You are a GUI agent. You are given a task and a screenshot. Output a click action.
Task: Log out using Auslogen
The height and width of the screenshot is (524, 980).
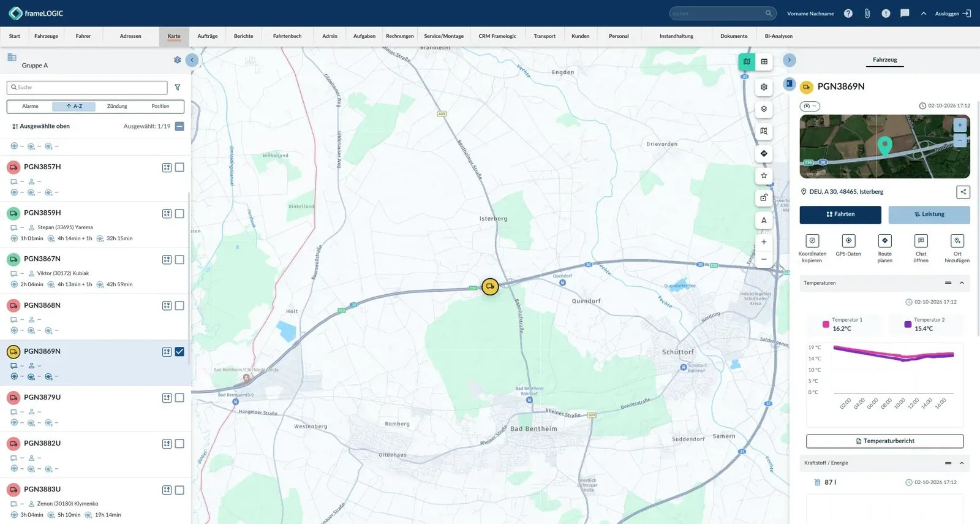point(953,13)
